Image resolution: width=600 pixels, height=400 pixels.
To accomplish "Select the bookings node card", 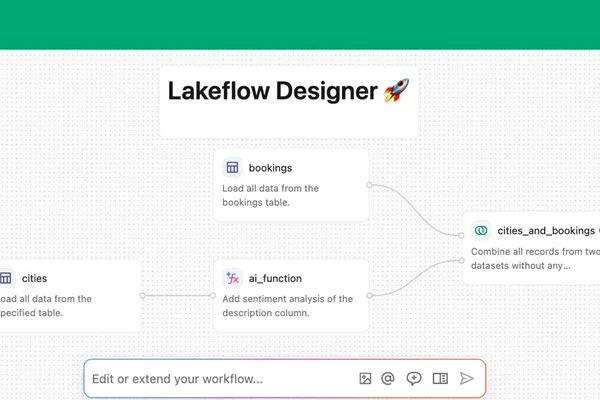I will (x=291, y=185).
